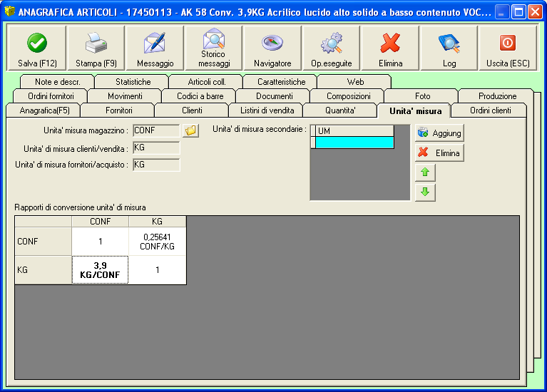This screenshot has height=392, width=547.
Task: Open the Log viewer
Action: pos(449,48)
